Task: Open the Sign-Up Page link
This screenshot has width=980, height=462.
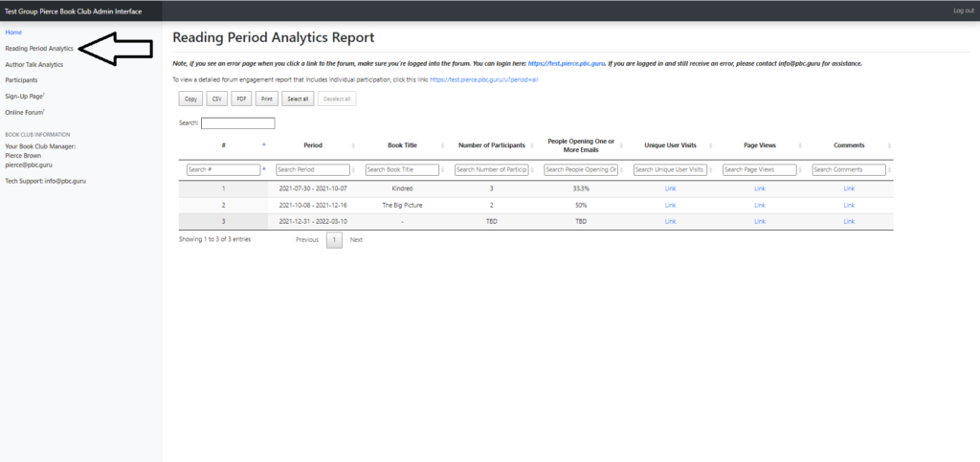Action: coord(24,97)
